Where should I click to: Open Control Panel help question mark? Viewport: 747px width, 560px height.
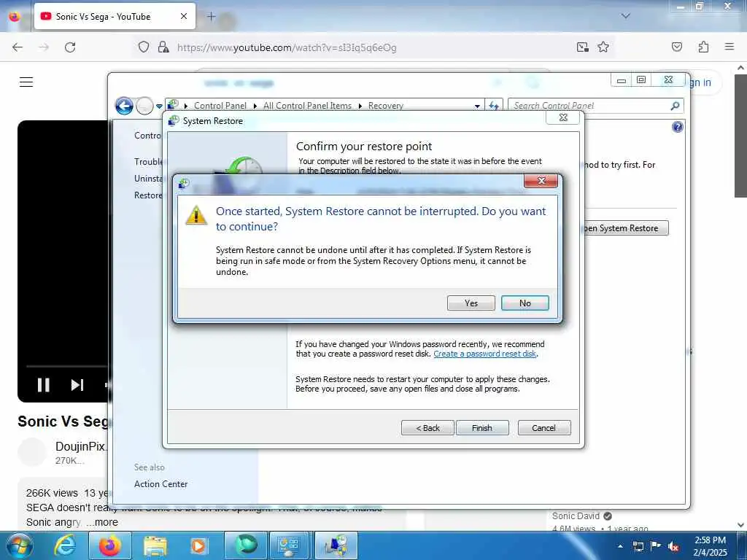coord(678,127)
